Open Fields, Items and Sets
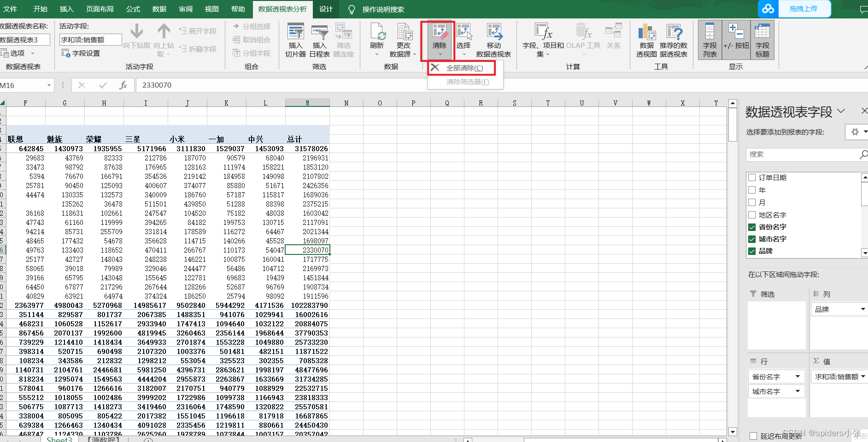 click(x=543, y=41)
